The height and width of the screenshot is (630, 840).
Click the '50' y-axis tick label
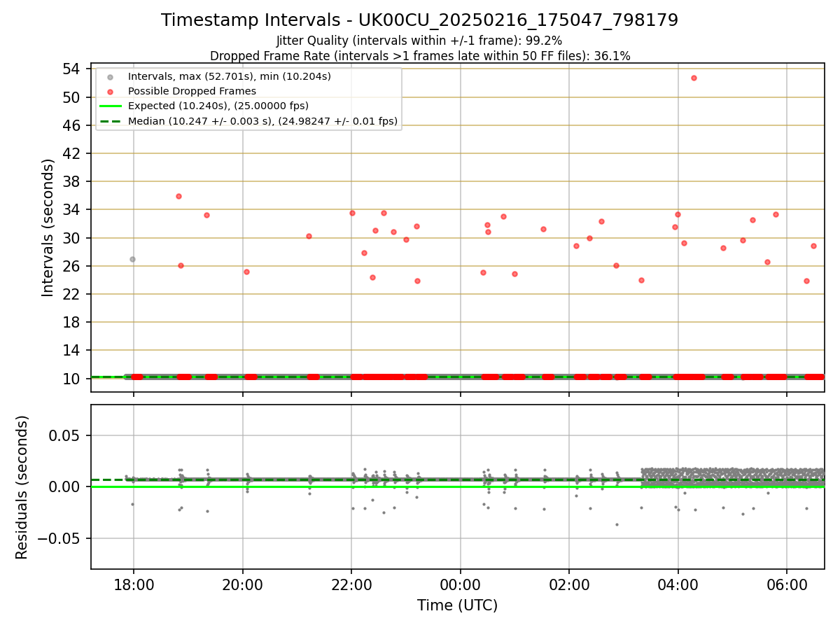tap(71, 97)
